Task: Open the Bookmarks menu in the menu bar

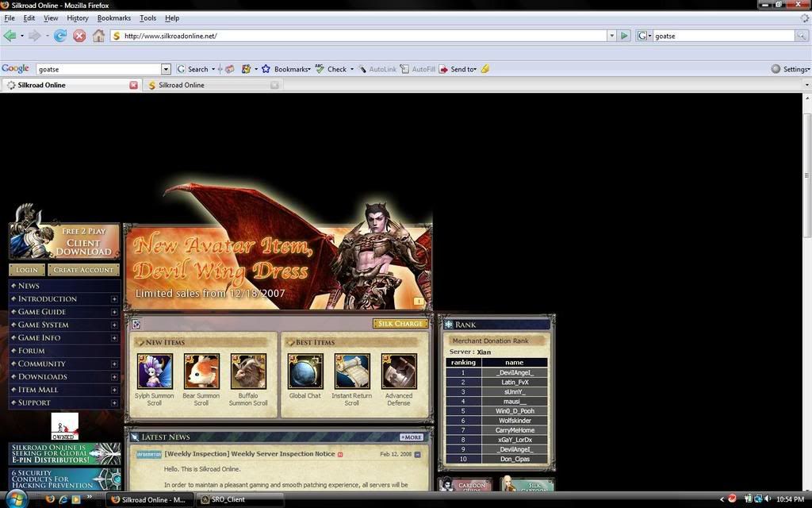Action: pyautogui.click(x=114, y=18)
